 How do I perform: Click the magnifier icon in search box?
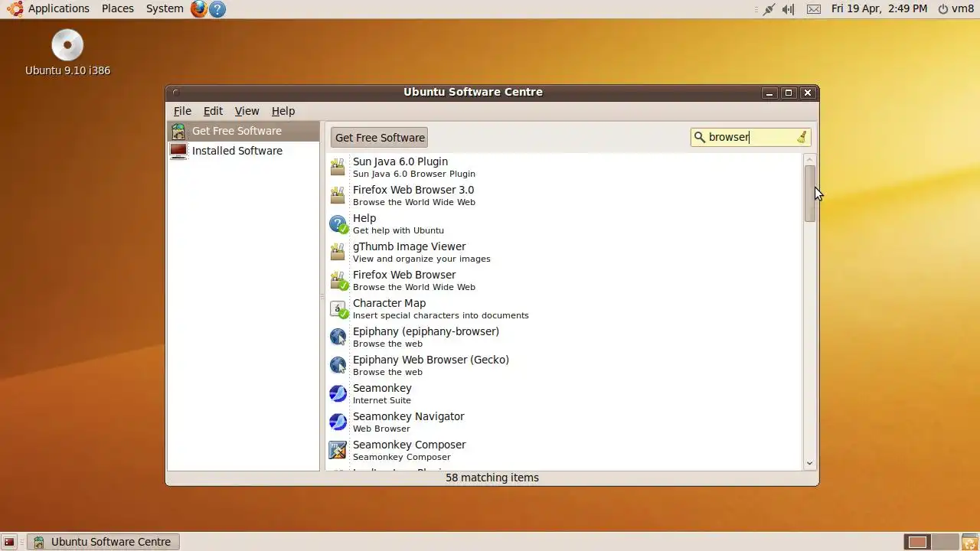[699, 137]
